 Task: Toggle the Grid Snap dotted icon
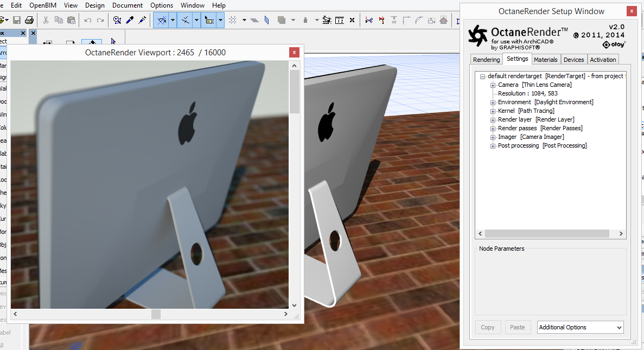coord(232,20)
